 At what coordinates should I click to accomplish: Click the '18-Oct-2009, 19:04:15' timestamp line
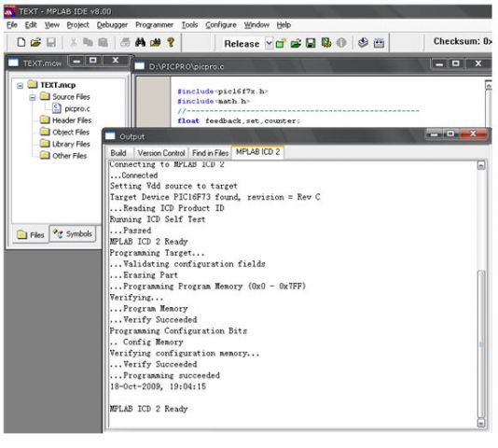pos(158,386)
